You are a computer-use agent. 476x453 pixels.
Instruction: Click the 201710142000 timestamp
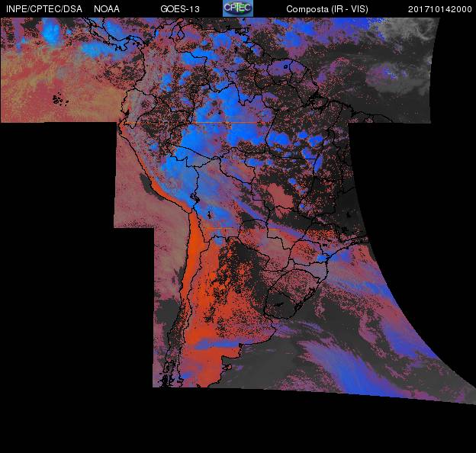439,9
